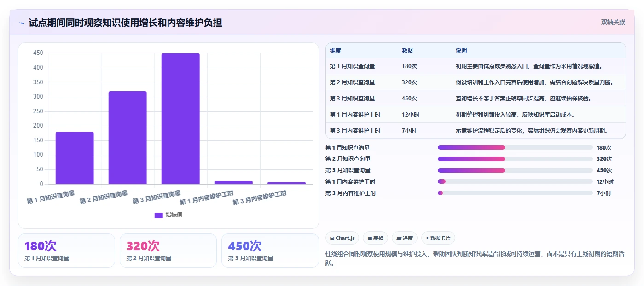The image size is (644, 286).
Task: Click the icon inside the 表格 chip
Action: click(x=370, y=238)
